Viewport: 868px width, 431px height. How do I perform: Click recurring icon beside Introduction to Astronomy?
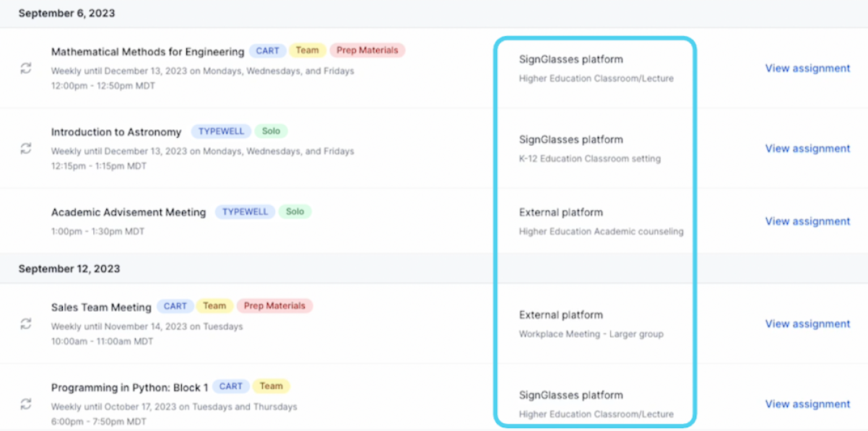point(26,148)
